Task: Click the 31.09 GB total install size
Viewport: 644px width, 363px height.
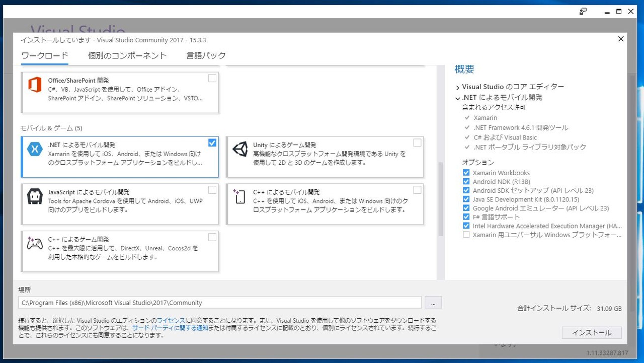Action: pos(609,308)
